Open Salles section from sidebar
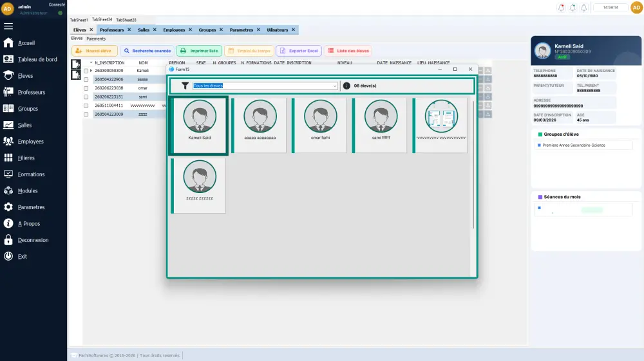 click(24, 125)
